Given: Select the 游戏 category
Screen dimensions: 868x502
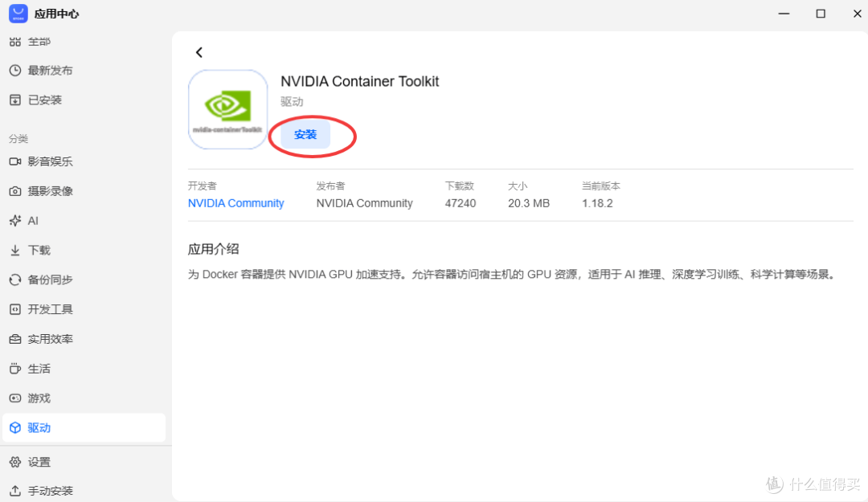Looking at the screenshot, I should click(x=39, y=398).
